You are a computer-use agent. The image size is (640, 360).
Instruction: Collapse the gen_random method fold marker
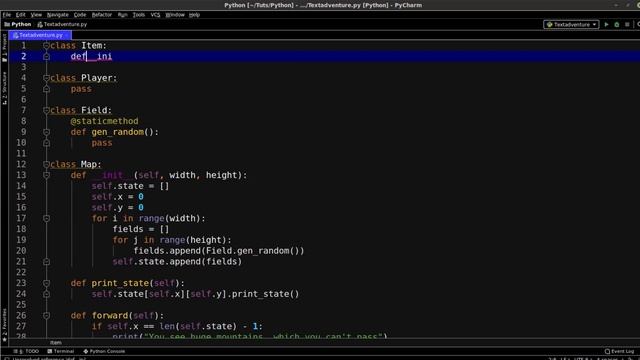tap(46, 132)
